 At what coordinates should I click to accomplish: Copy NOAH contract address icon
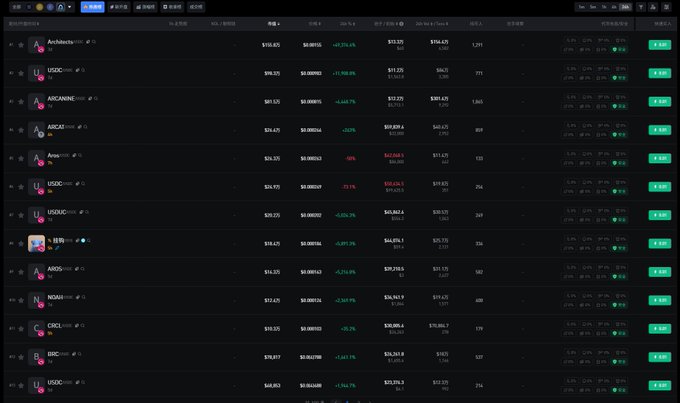click(x=78, y=297)
